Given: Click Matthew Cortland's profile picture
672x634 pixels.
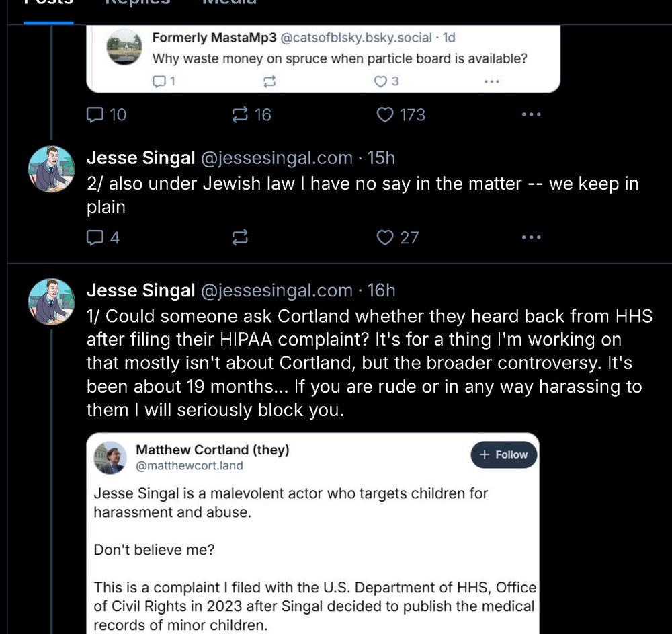Looking at the screenshot, I should (110, 458).
